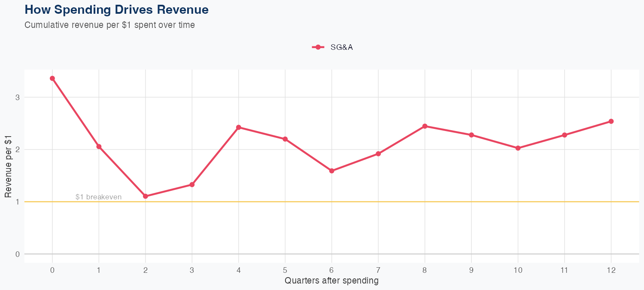Image resolution: width=644 pixels, height=290 pixels.
Task: Click the final data point at quarter 12
Action: [611, 121]
